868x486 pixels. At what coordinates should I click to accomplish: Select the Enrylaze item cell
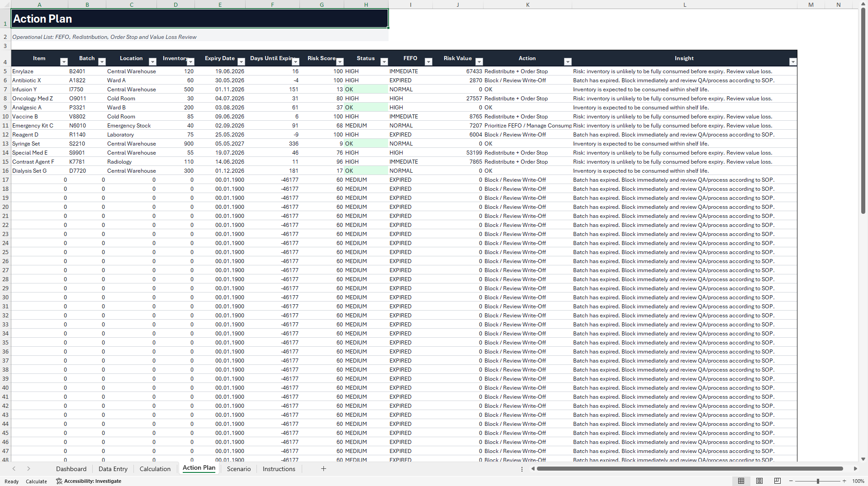click(39, 71)
